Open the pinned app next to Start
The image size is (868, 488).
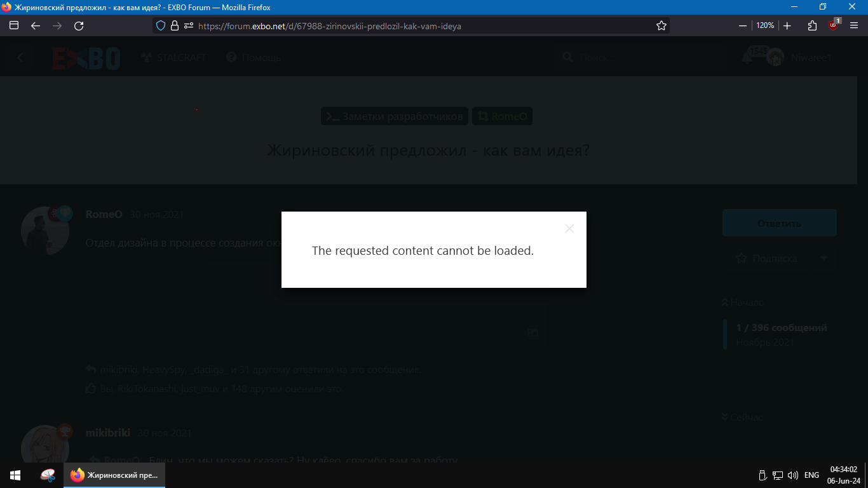[x=48, y=475]
